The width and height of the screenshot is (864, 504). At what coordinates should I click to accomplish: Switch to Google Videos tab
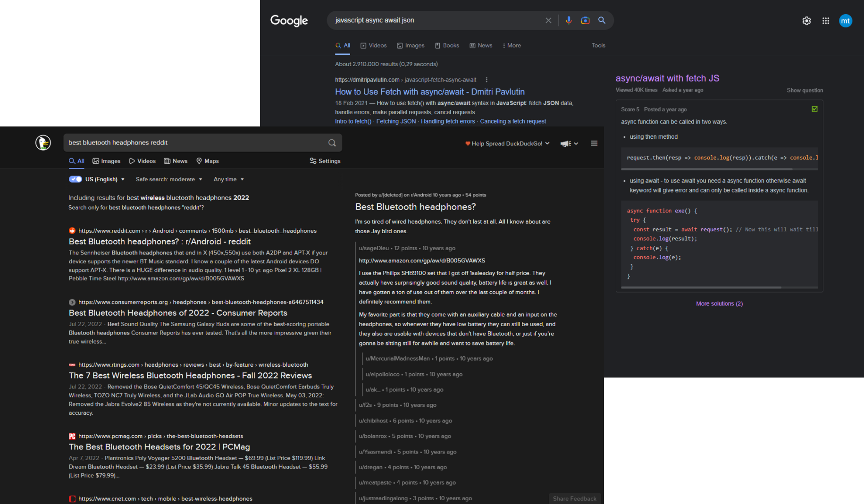374,45
